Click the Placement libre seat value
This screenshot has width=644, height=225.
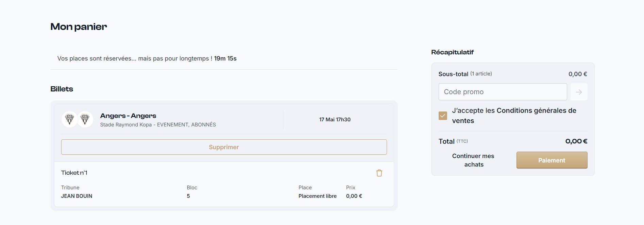(318, 196)
